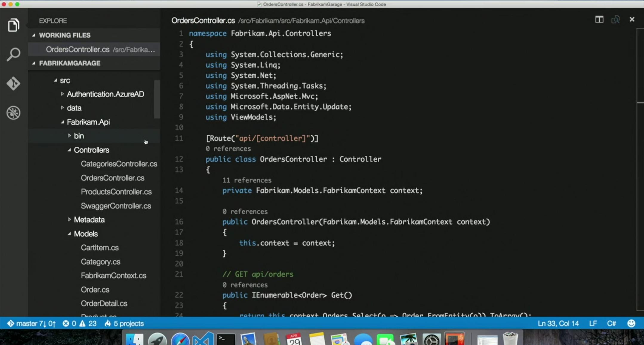Open System Preferences gear in the dock
This screenshot has height=345, width=644.
432,339
